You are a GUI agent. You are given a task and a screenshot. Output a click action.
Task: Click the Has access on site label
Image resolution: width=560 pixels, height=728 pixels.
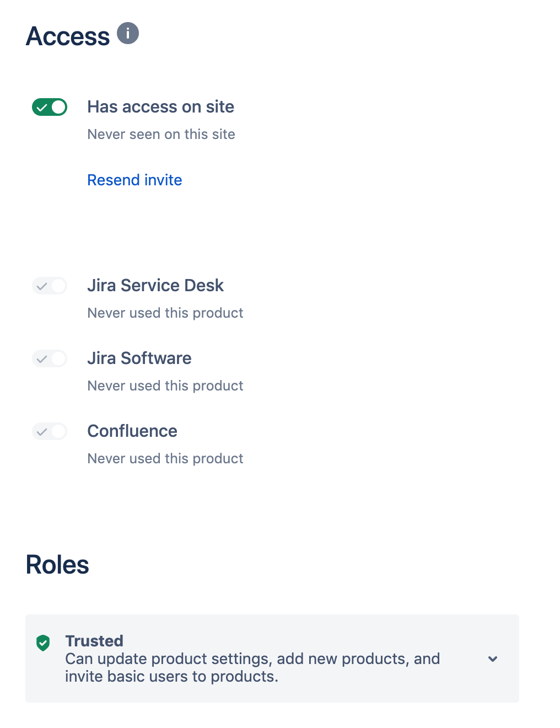(160, 107)
